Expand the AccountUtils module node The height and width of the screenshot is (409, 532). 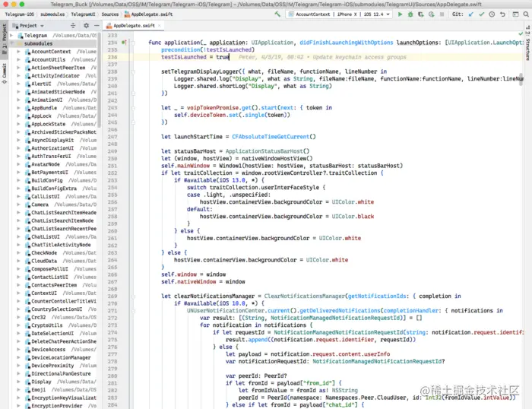click(x=19, y=59)
